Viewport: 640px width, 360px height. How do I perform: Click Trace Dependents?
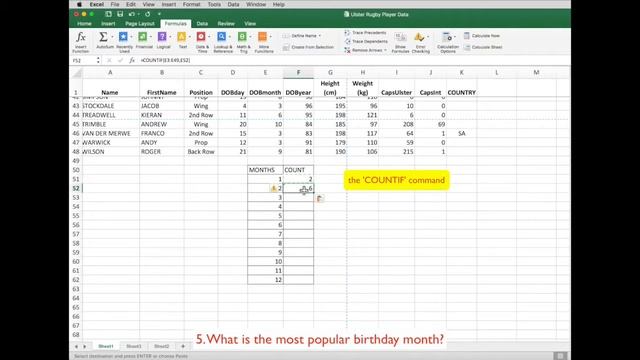coord(366,41)
